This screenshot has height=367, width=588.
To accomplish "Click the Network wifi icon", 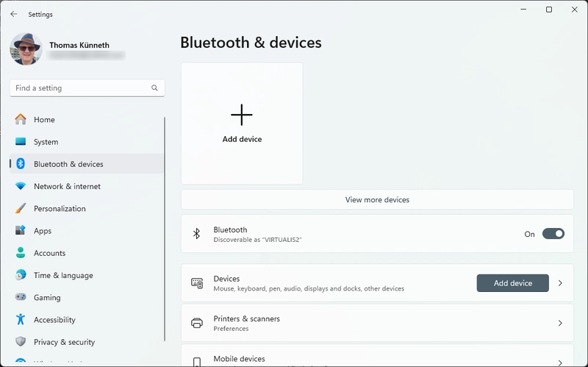I will click(x=21, y=186).
